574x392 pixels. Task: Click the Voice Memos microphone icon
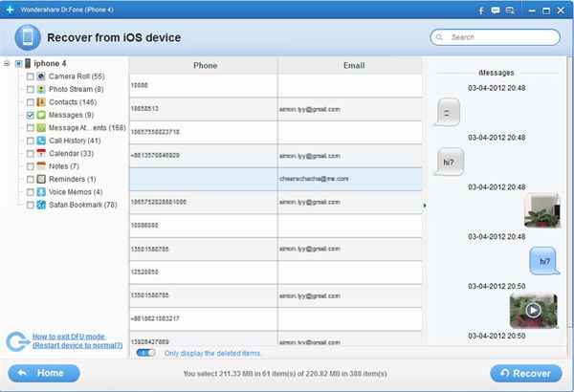coord(41,192)
